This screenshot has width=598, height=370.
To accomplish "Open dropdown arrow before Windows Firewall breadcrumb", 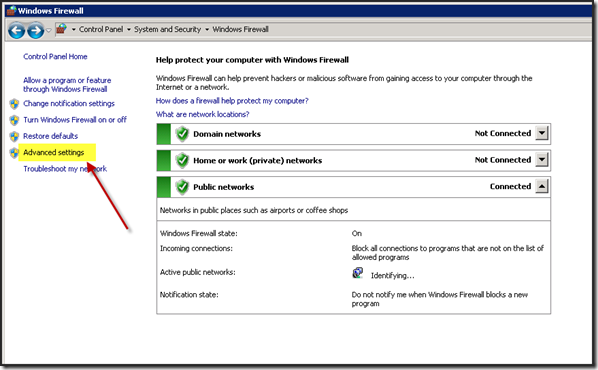I will 207,29.
